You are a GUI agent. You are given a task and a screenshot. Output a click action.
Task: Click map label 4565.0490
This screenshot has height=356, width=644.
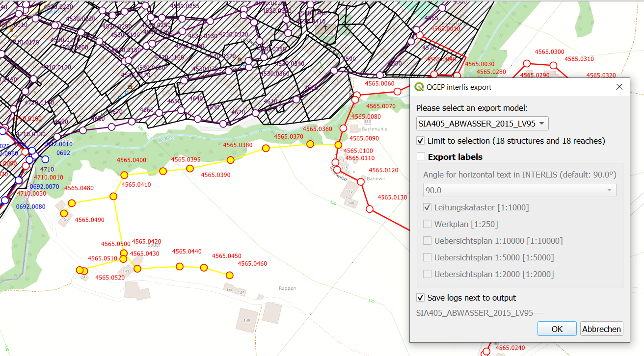[x=90, y=220]
